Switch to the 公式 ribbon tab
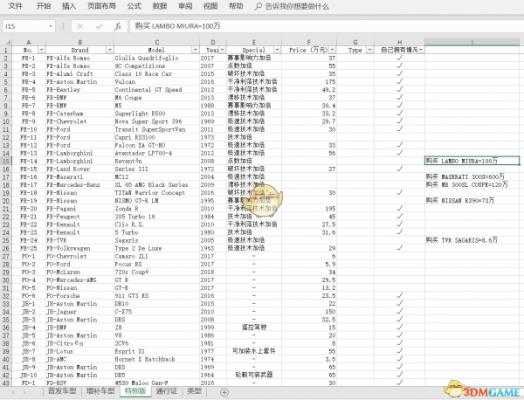 [134, 6]
